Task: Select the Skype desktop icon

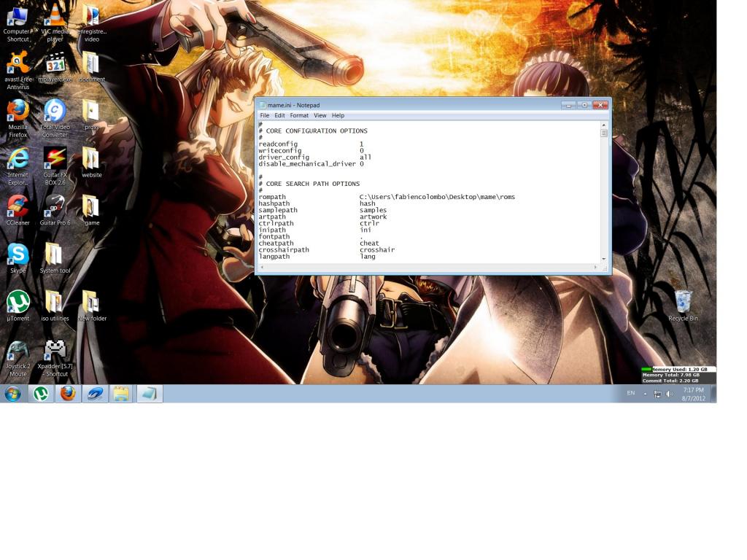Action: click(x=18, y=258)
